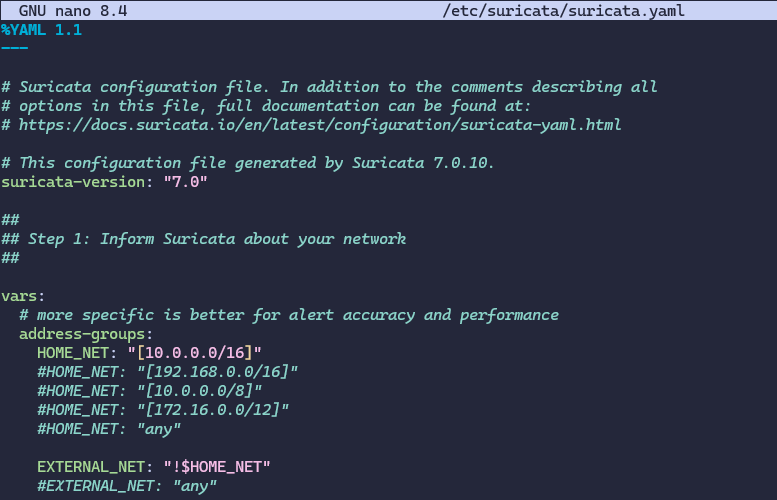The height and width of the screenshot is (500, 777).
Task: Place cursor on the %YAML 1.1 line
Action: point(42,30)
